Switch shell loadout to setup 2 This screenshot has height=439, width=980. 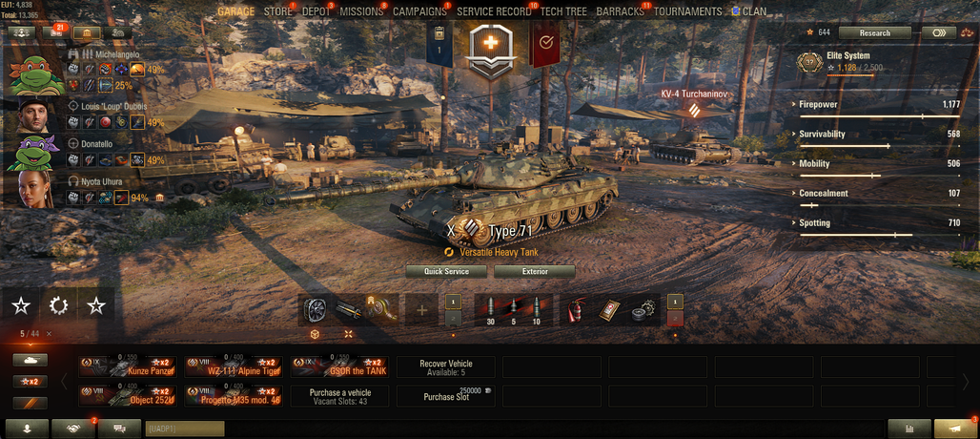[675, 319]
